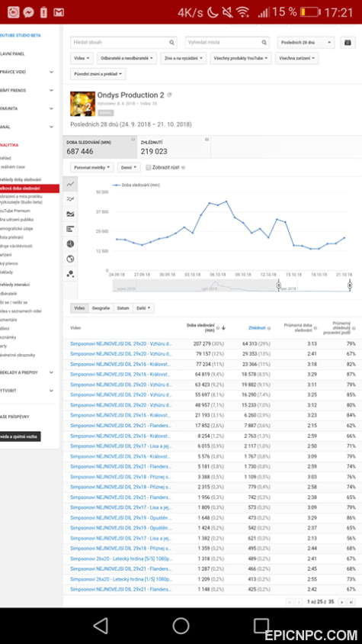Click the Hledat obsah search field
Image resolution: width=362 pixels, height=644 pixels.
pyautogui.click(x=123, y=42)
